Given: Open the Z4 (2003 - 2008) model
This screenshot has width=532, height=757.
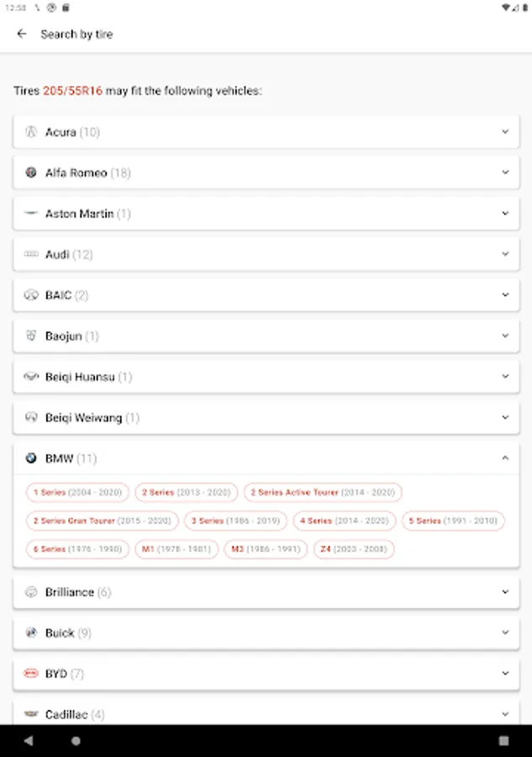Looking at the screenshot, I should coord(354,550).
